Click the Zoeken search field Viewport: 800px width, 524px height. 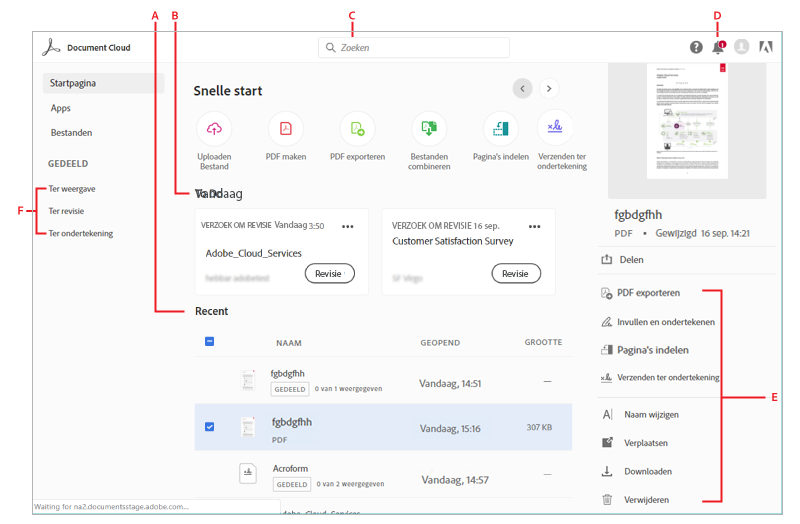coord(414,48)
